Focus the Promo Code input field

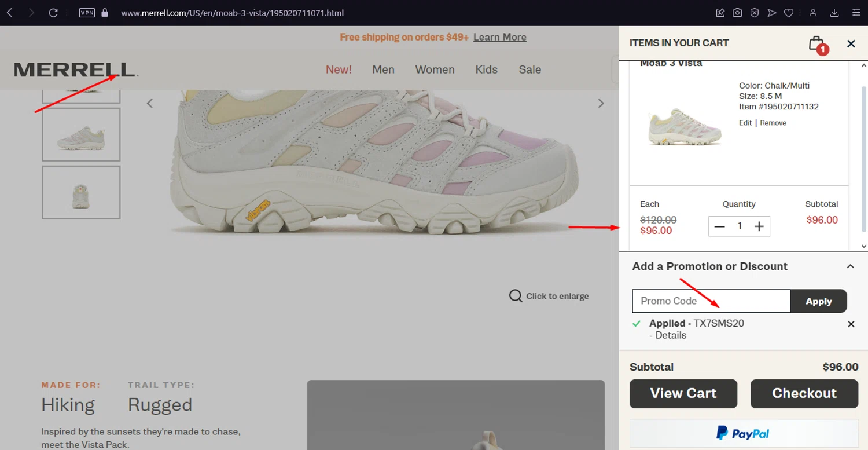point(711,301)
